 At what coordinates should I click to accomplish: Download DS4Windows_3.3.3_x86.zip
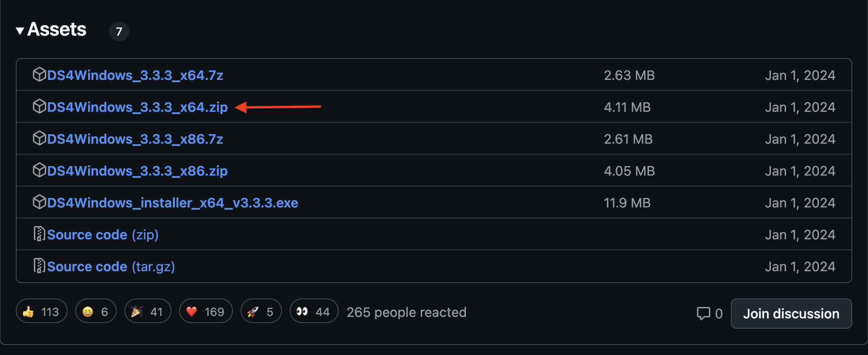coord(137,171)
